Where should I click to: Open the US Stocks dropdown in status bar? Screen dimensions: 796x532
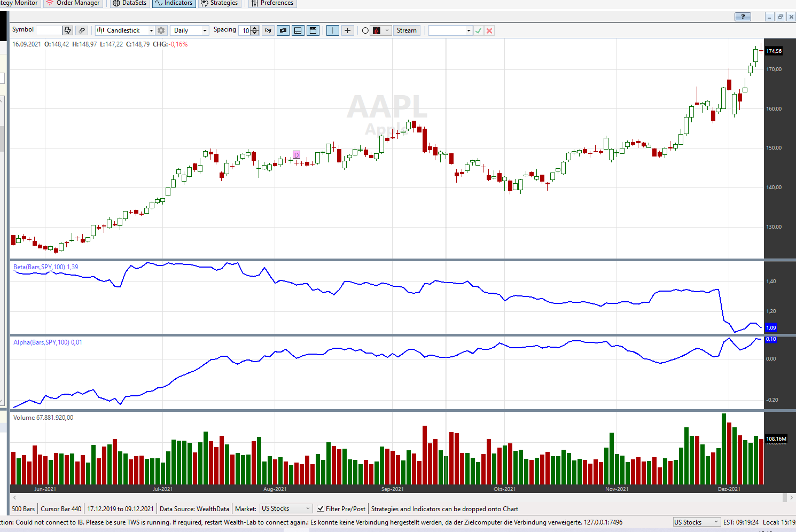click(x=697, y=522)
